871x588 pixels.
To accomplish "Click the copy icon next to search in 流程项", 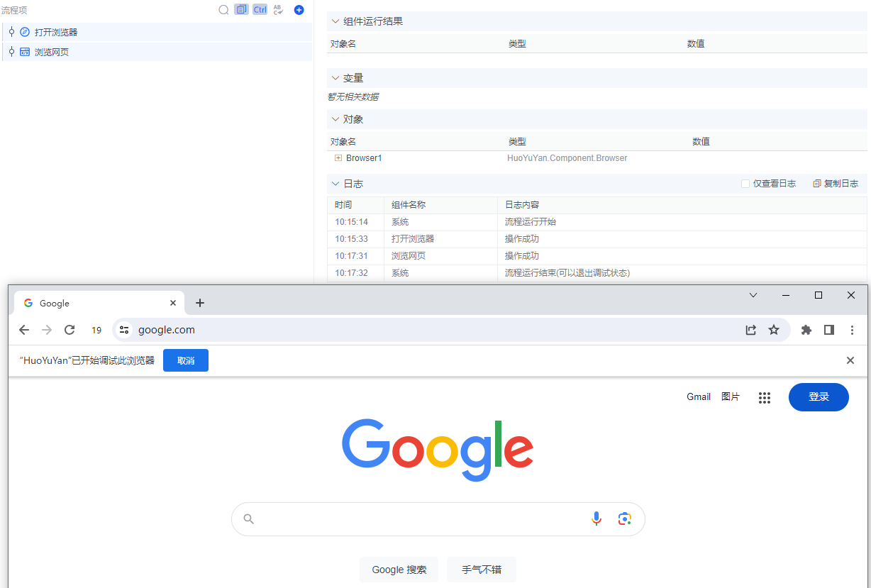I will point(241,9).
